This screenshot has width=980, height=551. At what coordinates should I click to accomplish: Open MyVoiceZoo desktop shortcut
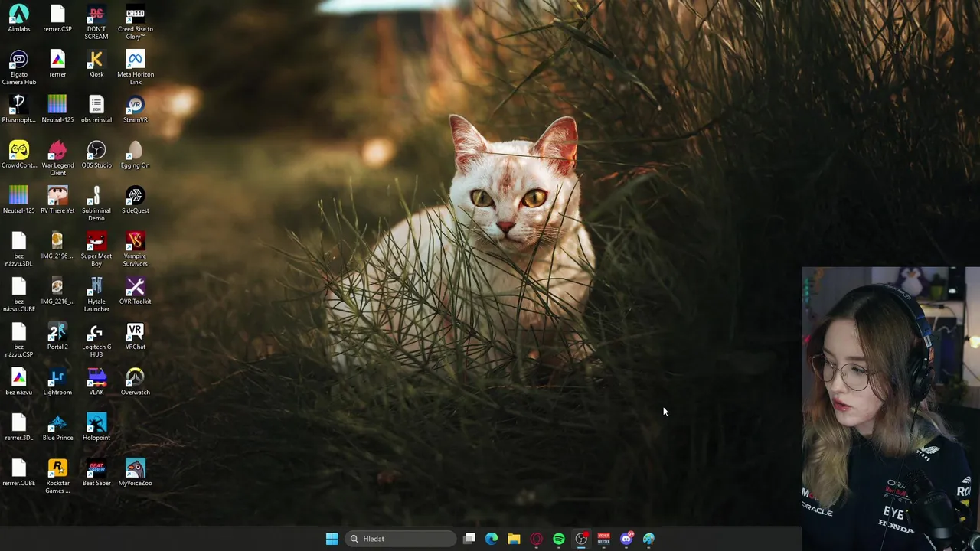[x=136, y=473]
